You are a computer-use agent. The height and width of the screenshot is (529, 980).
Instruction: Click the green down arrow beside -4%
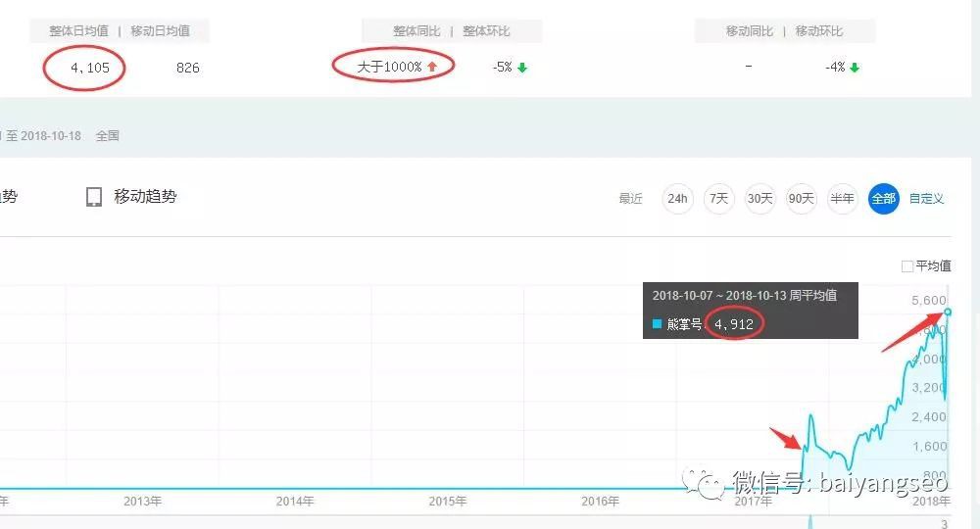click(855, 68)
